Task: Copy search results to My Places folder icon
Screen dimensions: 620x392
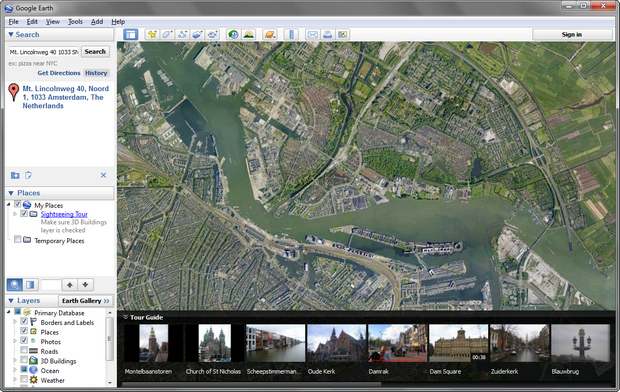Action: (x=15, y=175)
